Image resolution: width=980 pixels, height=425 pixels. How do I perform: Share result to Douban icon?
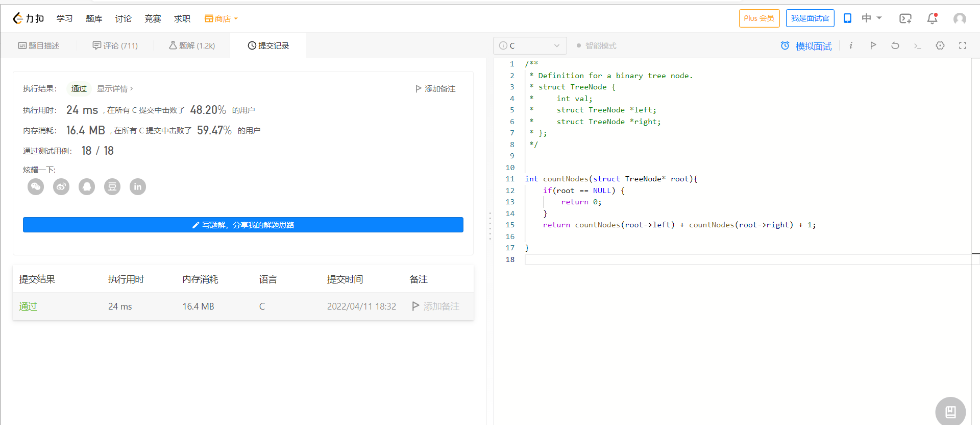pos(112,187)
